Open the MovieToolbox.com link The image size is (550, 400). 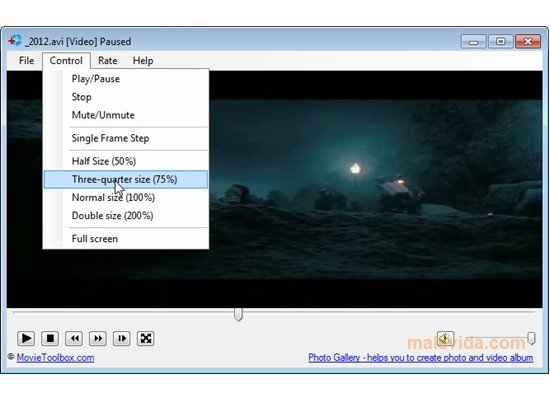pos(55,358)
